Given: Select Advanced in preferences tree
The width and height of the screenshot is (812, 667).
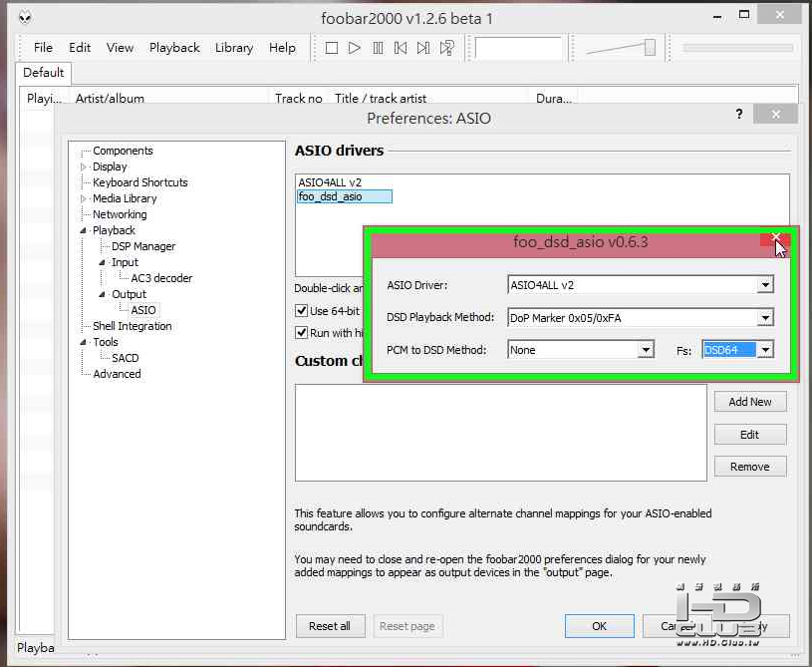Looking at the screenshot, I should (117, 374).
